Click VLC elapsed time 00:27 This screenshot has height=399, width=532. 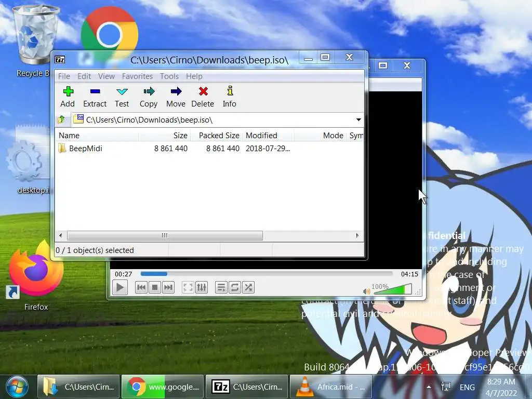pyautogui.click(x=123, y=274)
